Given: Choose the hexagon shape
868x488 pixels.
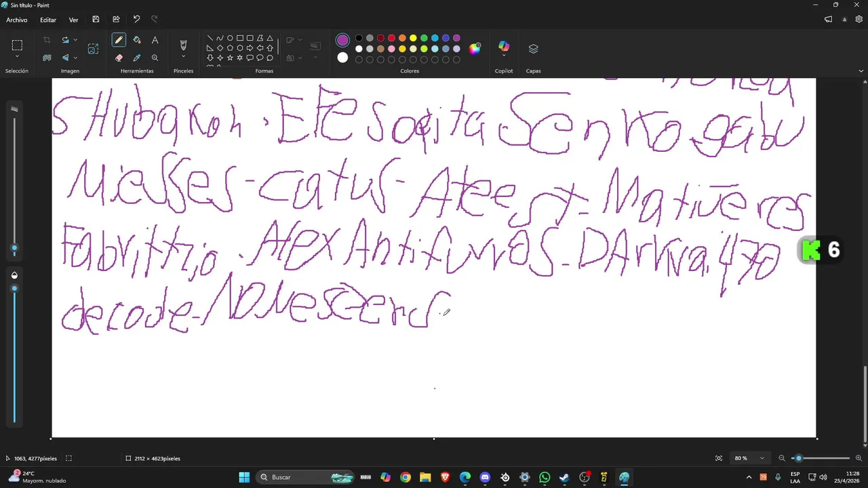Looking at the screenshot, I should coord(239,48).
